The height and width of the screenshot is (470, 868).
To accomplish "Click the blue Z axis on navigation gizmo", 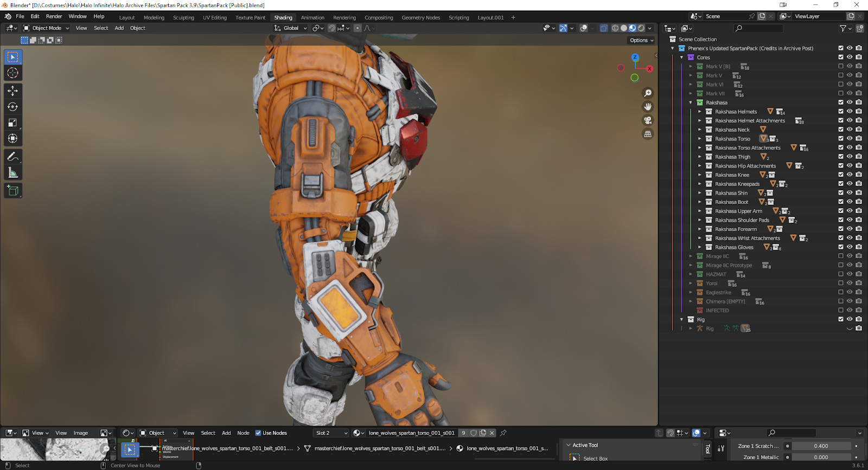I will (x=635, y=57).
